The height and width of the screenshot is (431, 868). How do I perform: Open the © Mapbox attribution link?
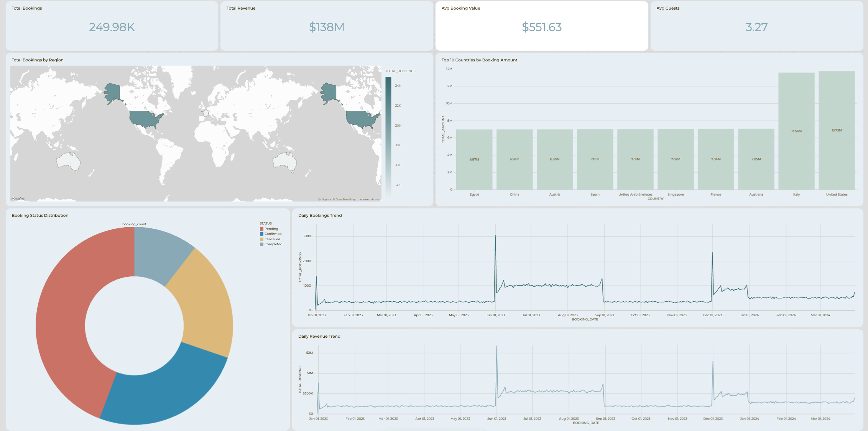click(x=325, y=200)
